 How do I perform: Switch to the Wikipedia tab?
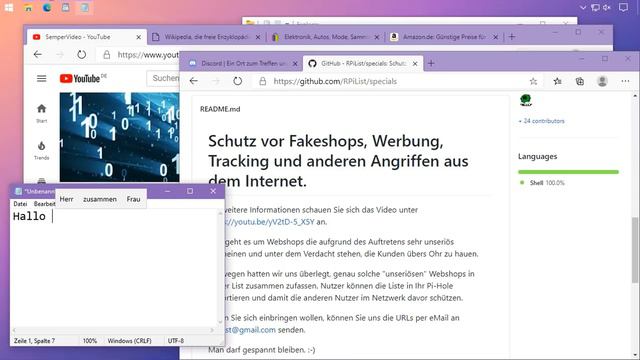pyautogui.click(x=207, y=37)
